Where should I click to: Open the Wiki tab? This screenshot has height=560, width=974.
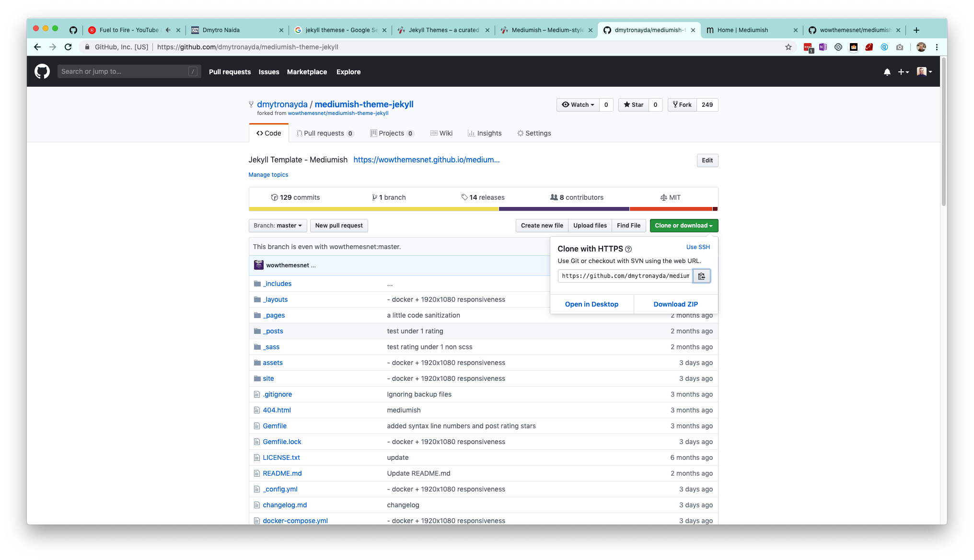point(441,133)
